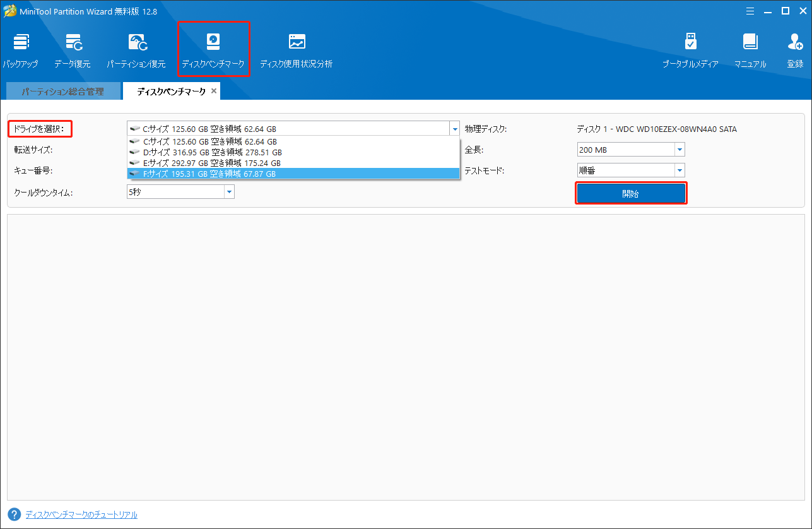Click the キュー番号 label
Screen dimensions: 812x529
[x=33, y=170]
